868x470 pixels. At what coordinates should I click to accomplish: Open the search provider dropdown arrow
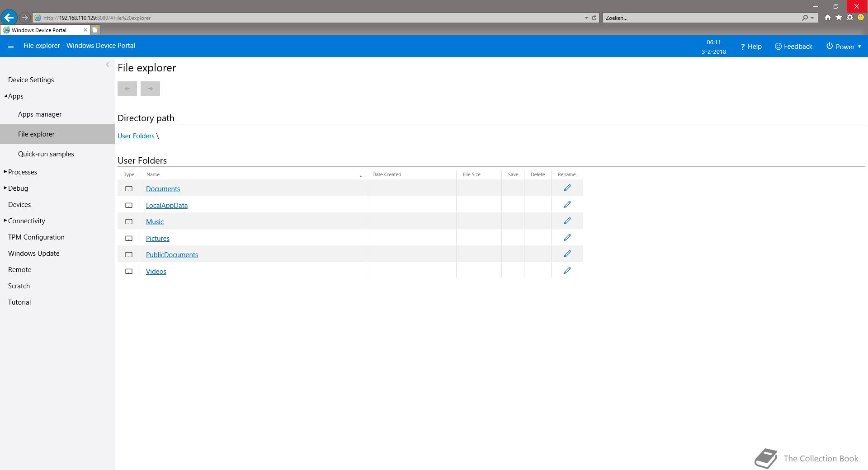click(x=812, y=18)
